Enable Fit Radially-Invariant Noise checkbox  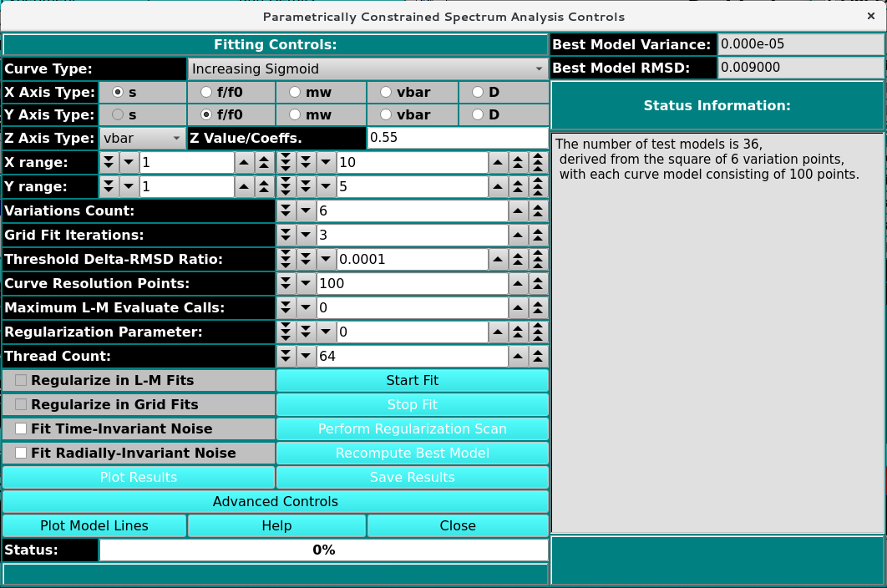pos(21,453)
